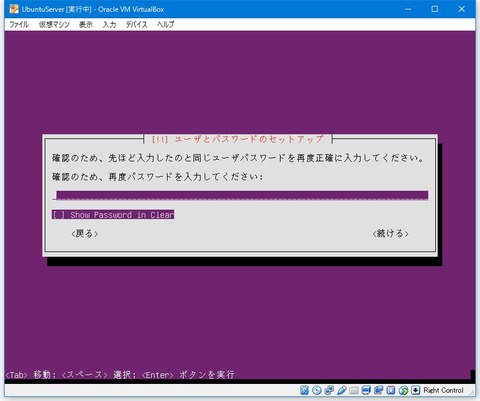Click the mouse integration globe icon

coord(403,390)
